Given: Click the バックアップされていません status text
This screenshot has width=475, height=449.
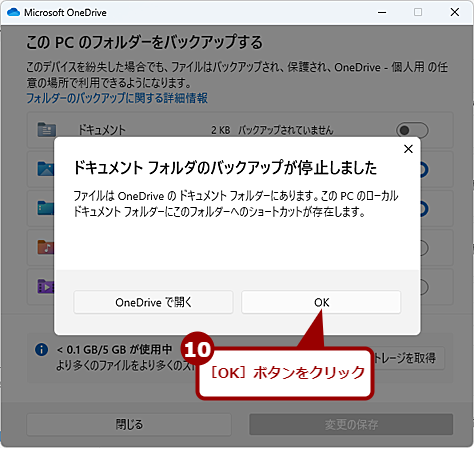Looking at the screenshot, I should 286,130.
